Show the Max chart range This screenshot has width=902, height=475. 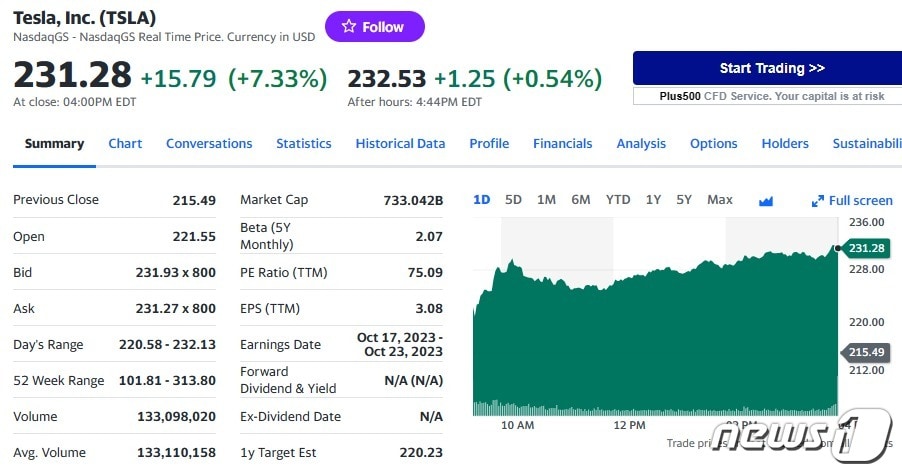coord(720,200)
